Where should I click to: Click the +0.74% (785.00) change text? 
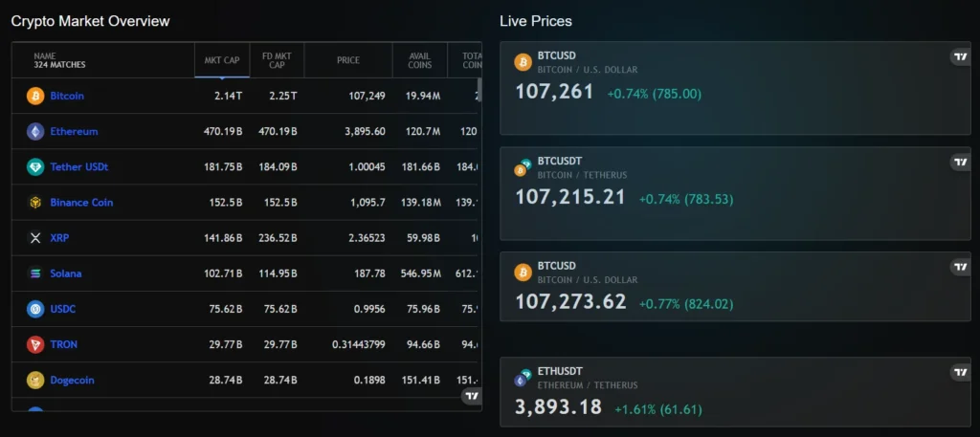[x=655, y=95]
